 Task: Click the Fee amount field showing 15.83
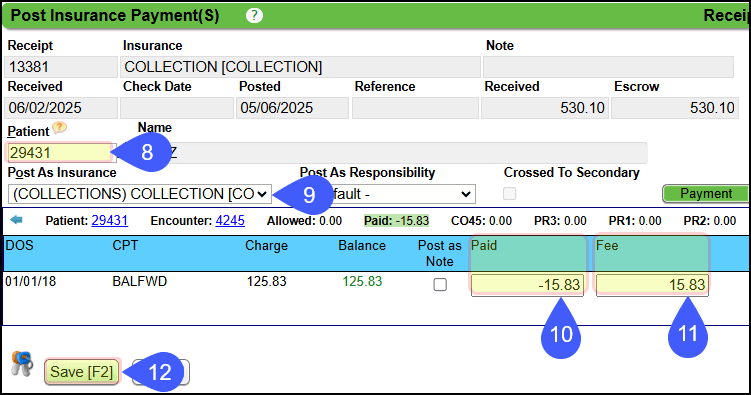coord(652,285)
